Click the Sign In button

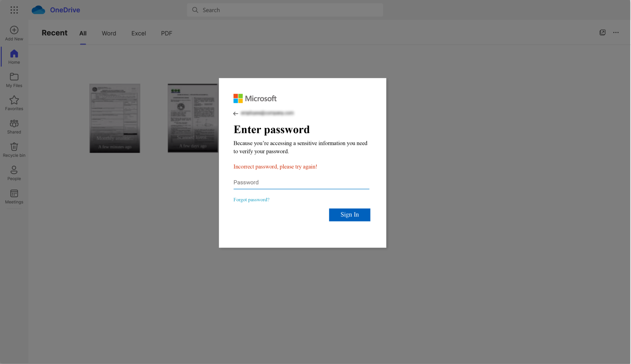350,215
